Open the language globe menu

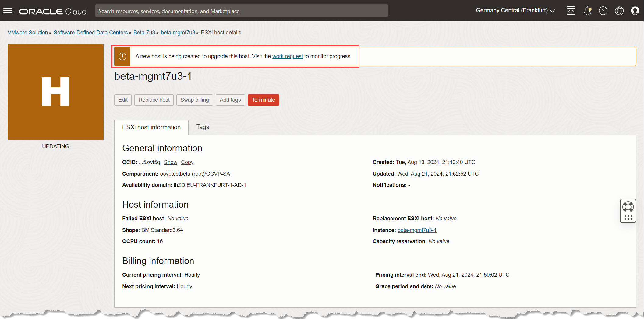(619, 11)
